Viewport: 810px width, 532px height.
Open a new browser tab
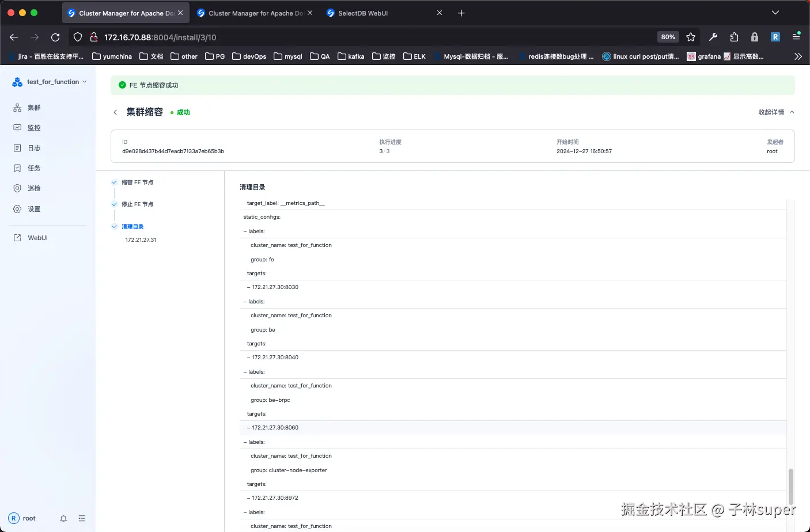pos(461,13)
